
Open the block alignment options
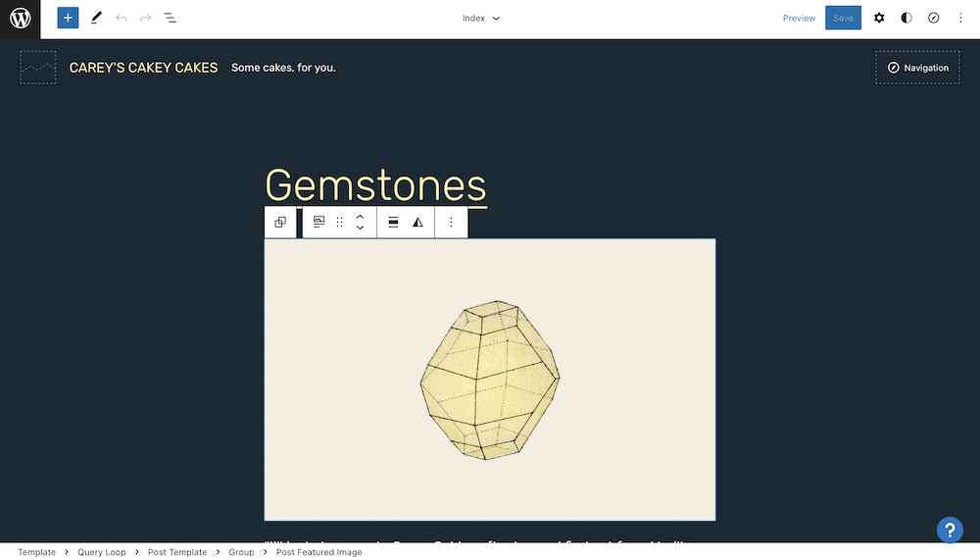point(393,223)
